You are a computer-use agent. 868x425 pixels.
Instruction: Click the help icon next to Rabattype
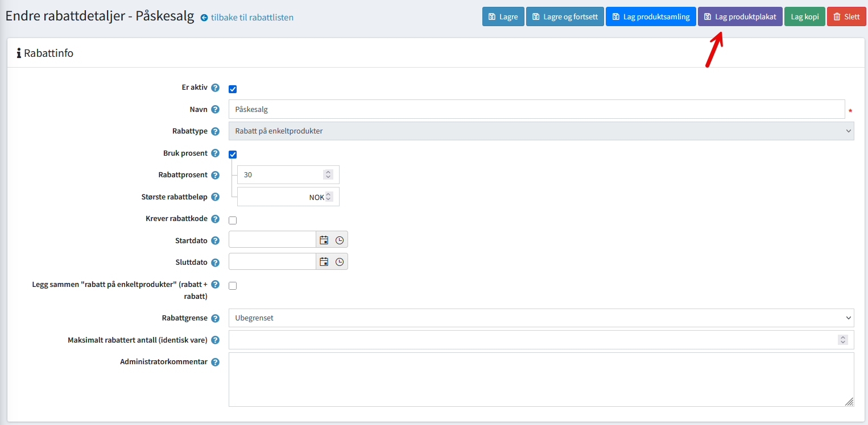pos(215,131)
